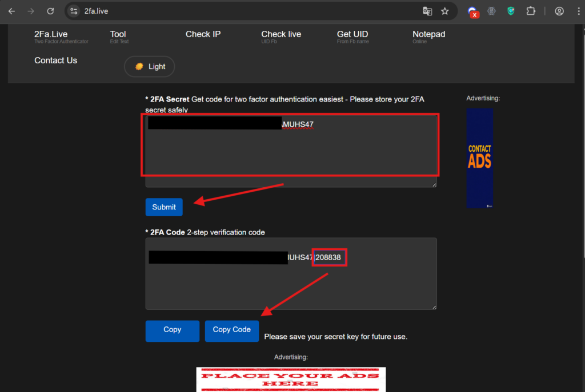This screenshot has width=585, height=392.
Task: Click the browser back arrow
Action: (x=12, y=11)
